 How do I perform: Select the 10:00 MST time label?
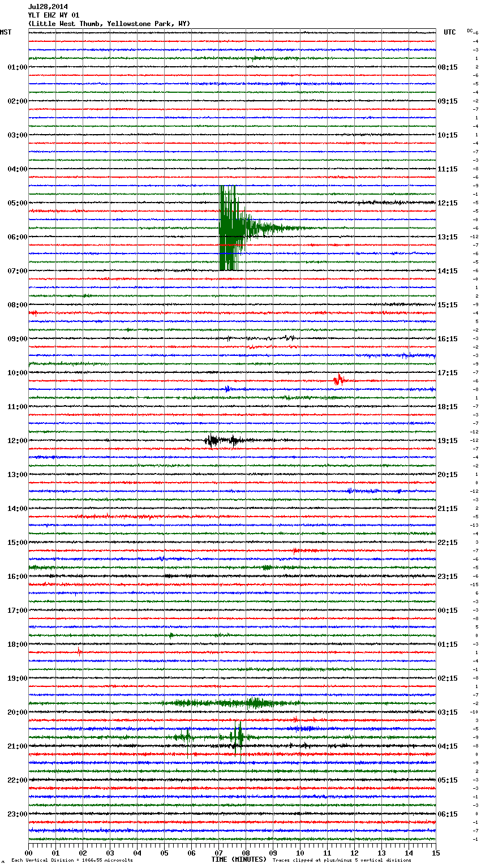click(18, 373)
